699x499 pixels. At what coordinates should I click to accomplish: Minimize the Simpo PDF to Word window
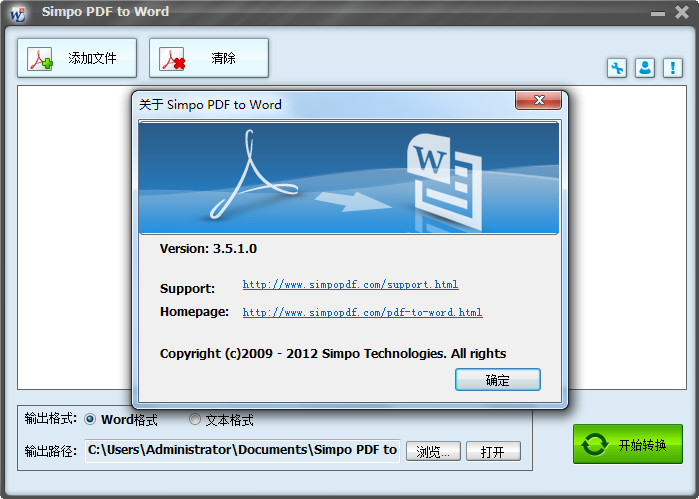point(658,14)
